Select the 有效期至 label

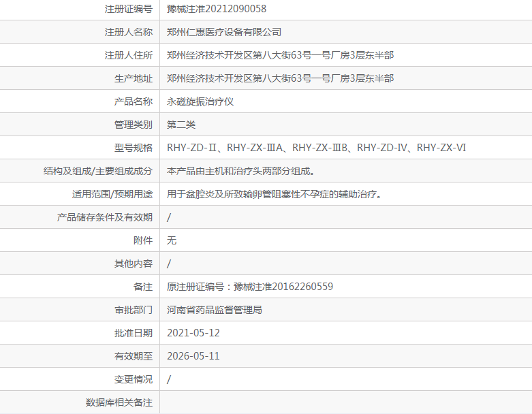tap(134, 356)
